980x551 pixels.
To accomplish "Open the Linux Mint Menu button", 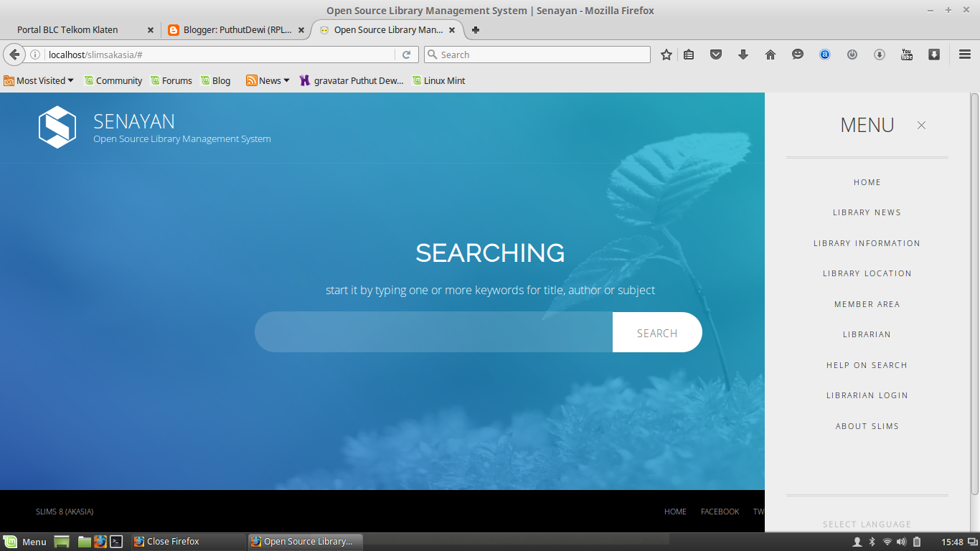I will click(25, 542).
